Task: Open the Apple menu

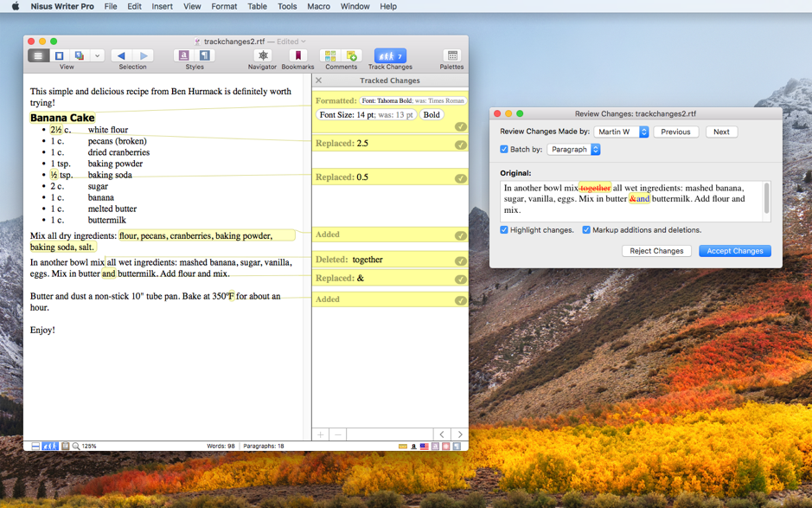Action: 16,6
